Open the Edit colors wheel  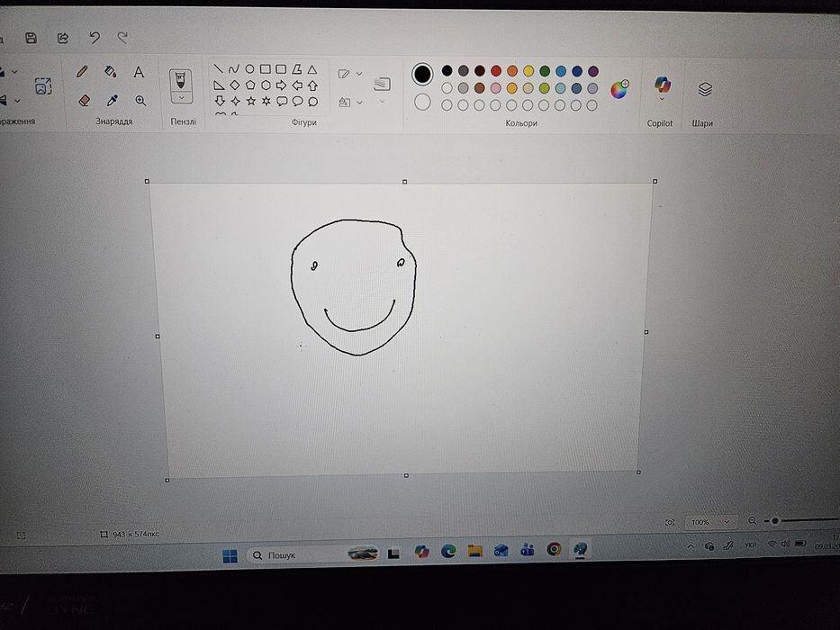click(x=619, y=89)
